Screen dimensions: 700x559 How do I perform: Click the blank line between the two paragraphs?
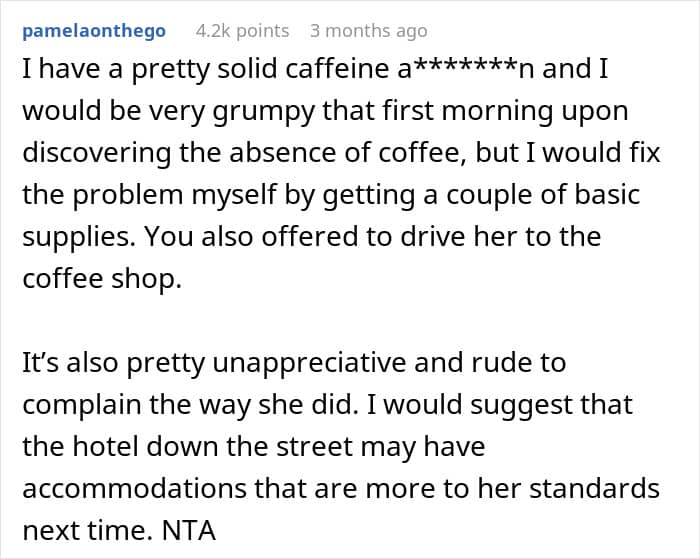(x=342, y=321)
